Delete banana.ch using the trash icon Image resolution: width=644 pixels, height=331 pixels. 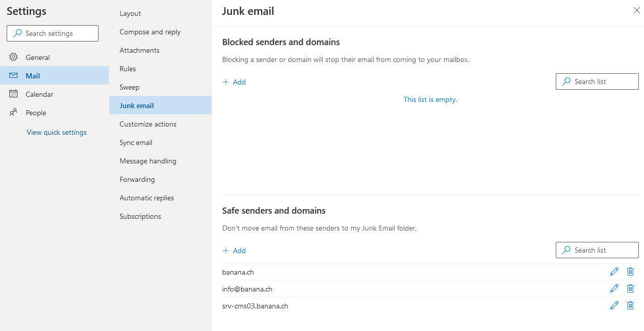pos(631,272)
